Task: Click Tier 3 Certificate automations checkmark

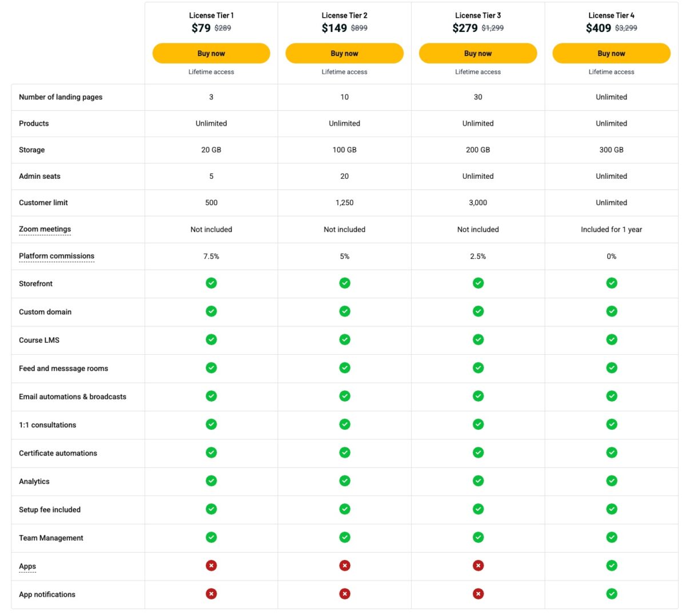Action: coord(478,453)
